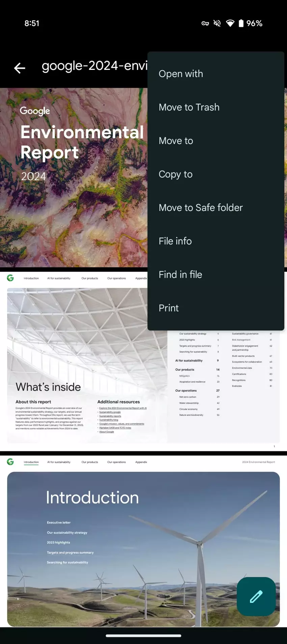Tap the battery icon in status bar

pyautogui.click(x=241, y=23)
